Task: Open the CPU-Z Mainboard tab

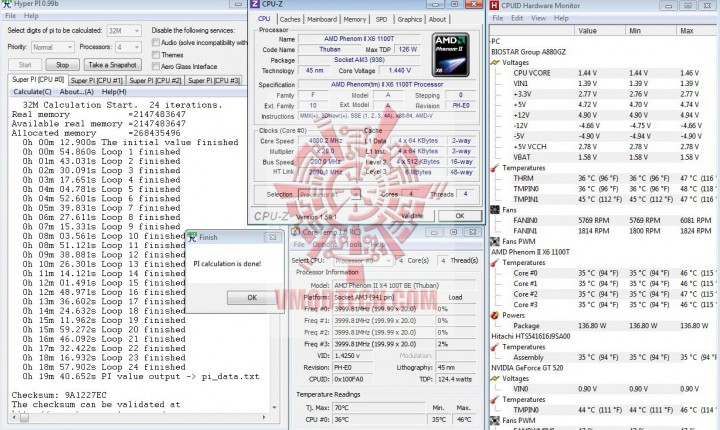Action: pyautogui.click(x=322, y=19)
